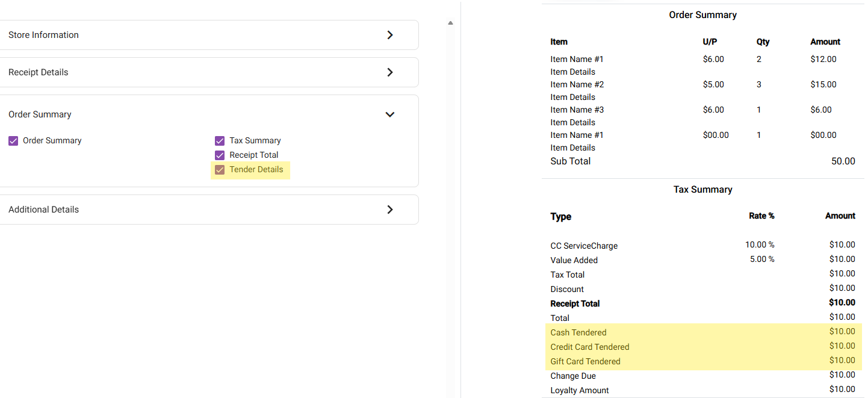Select the Receipt Details section title

click(39, 72)
